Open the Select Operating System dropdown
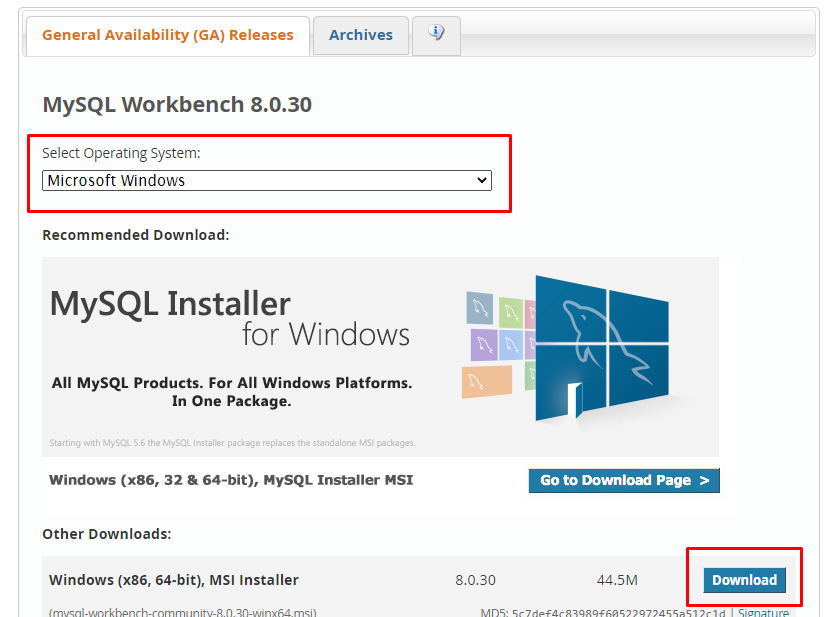 pyautogui.click(x=266, y=180)
